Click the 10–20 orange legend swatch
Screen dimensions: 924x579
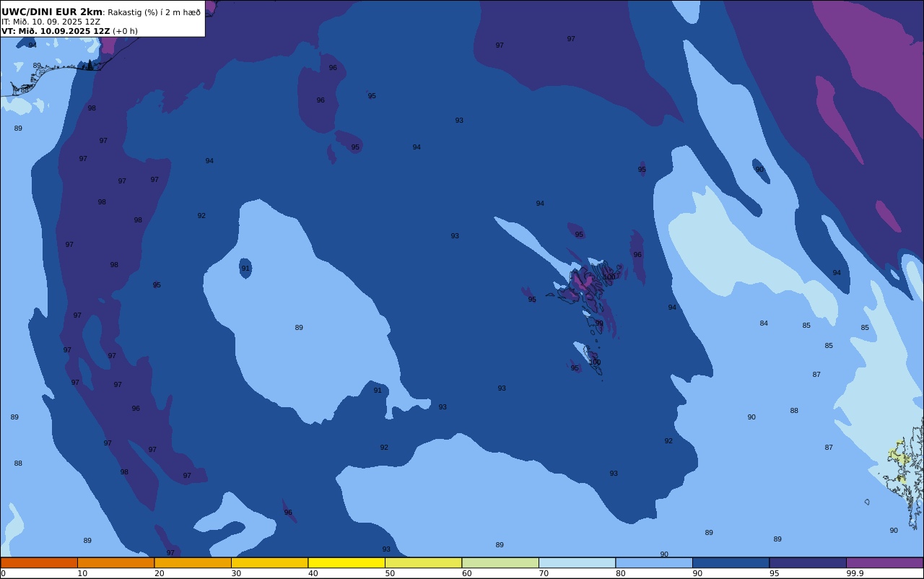click(115, 562)
